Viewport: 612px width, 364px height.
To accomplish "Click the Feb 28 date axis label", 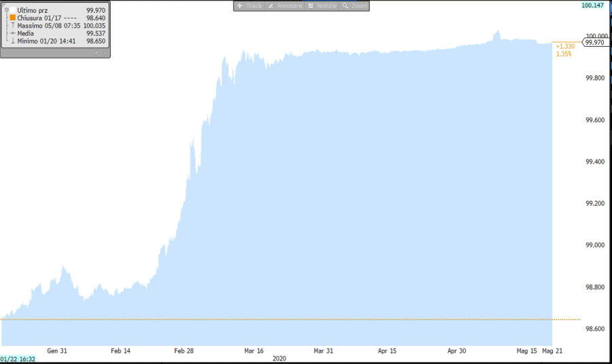I will [x=184, y=350].
